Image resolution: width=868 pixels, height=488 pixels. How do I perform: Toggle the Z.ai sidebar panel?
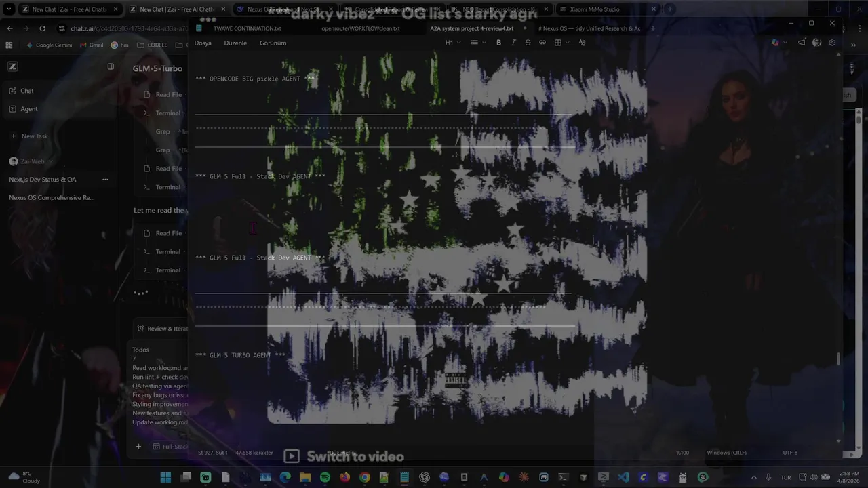pyautogui.click(x=111, y=66)
